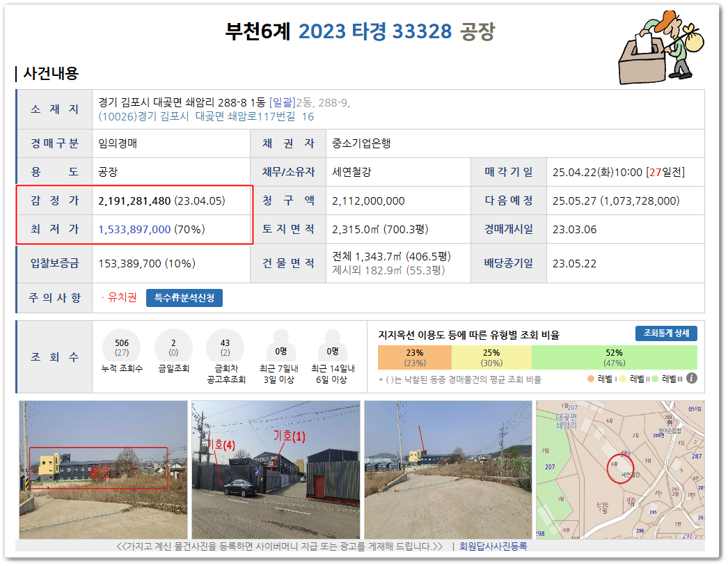Select the appraisal value 2,191,281,480
The width and height of the screenshot is (728, 566).
134,201
